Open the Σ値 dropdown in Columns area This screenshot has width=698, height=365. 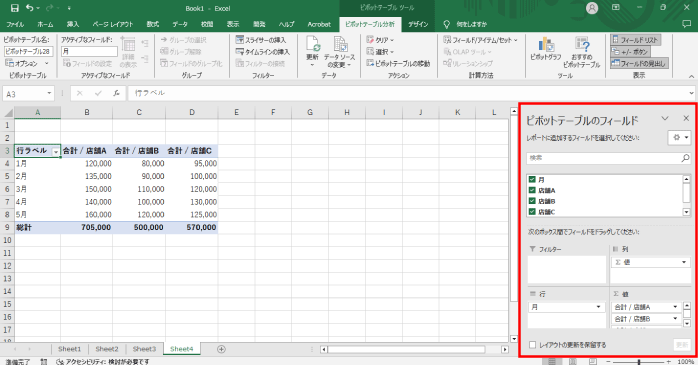pyautogui.click(x=684, y=262)
